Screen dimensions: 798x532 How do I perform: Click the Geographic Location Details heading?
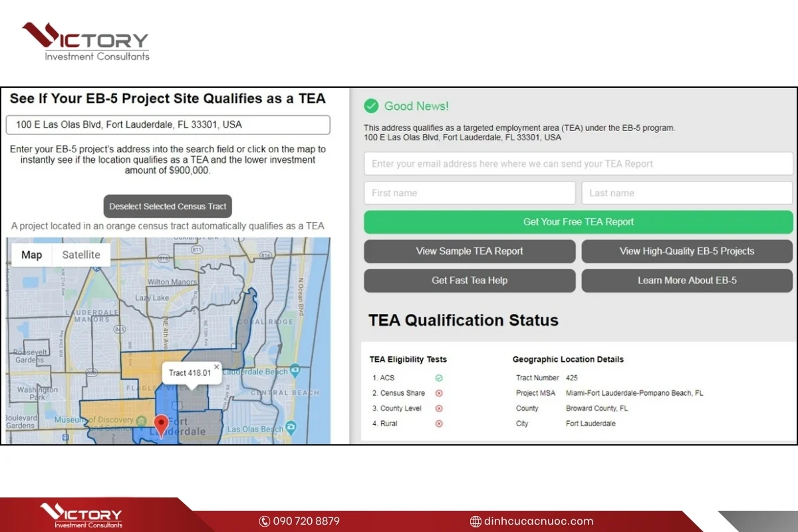tap(568, 359)
